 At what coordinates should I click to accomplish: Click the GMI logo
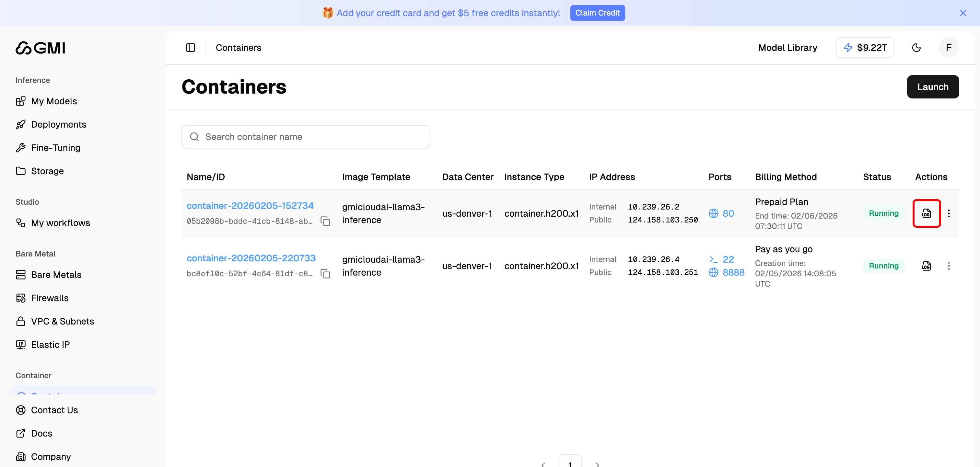[40, 48]
